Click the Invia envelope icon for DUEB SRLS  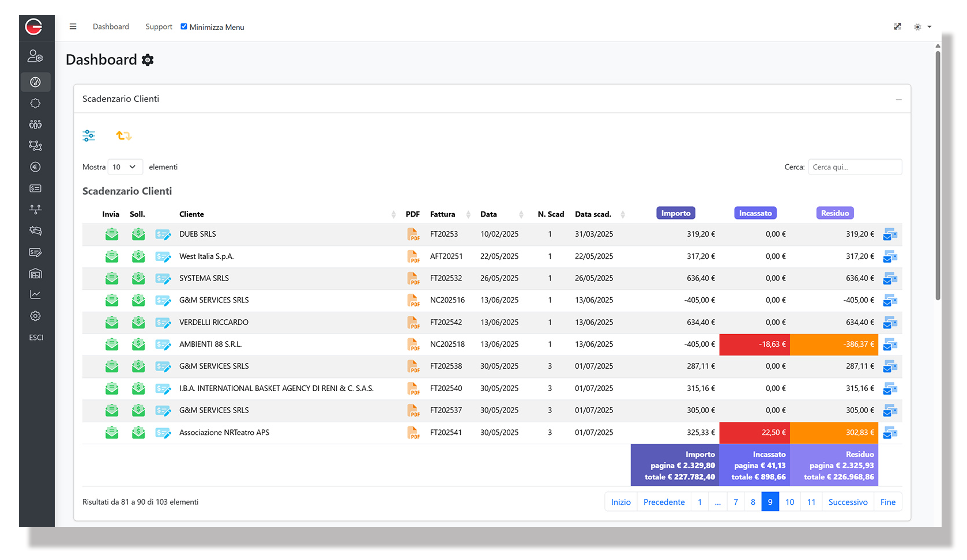[x=112, y=234]
